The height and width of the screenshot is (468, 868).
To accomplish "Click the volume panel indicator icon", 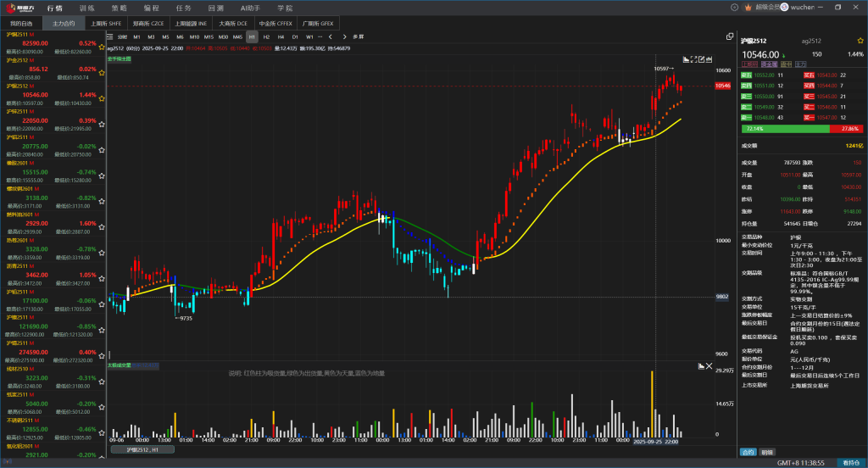I will coord(701,366).
